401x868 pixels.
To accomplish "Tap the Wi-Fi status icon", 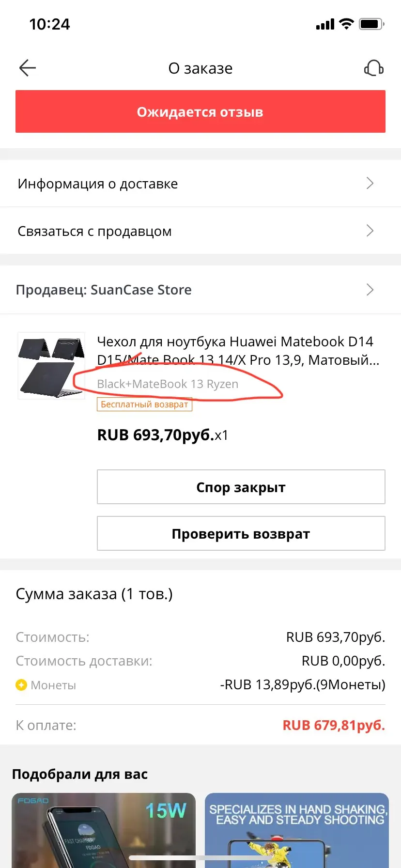I will [346, 24].
